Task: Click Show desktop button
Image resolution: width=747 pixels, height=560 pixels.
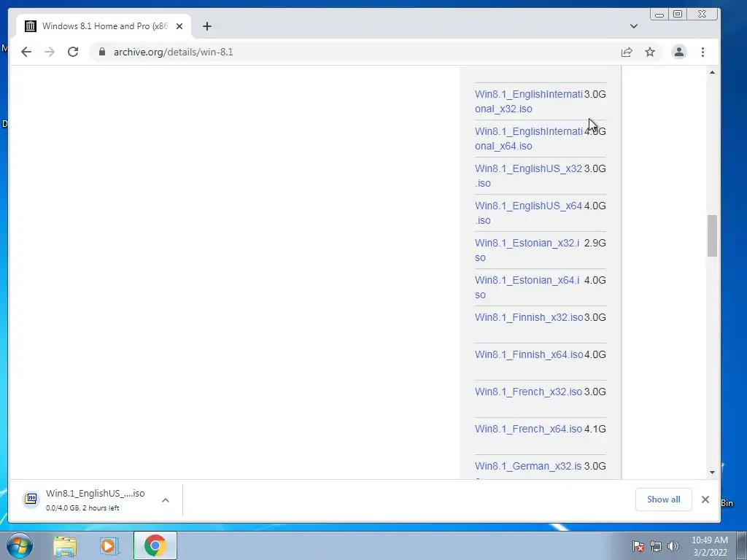Action: [741, 545]
